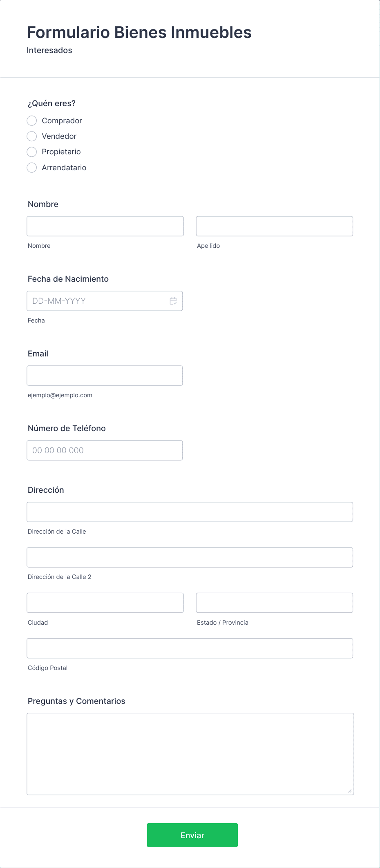Click the ¿Quén eres? question label
The height and width of the screenshot is (868, 380).
tap(51, 103)
